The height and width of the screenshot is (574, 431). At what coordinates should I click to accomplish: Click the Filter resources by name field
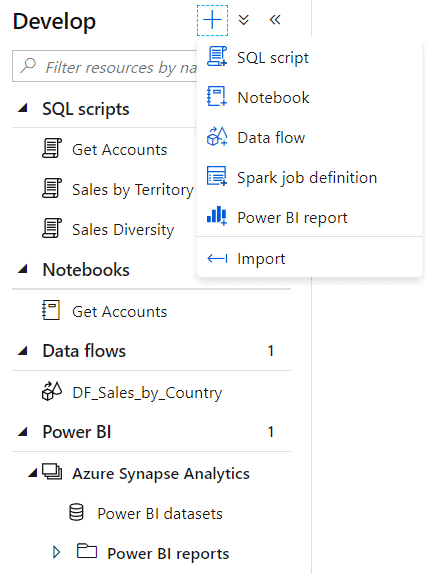point(105,66)
